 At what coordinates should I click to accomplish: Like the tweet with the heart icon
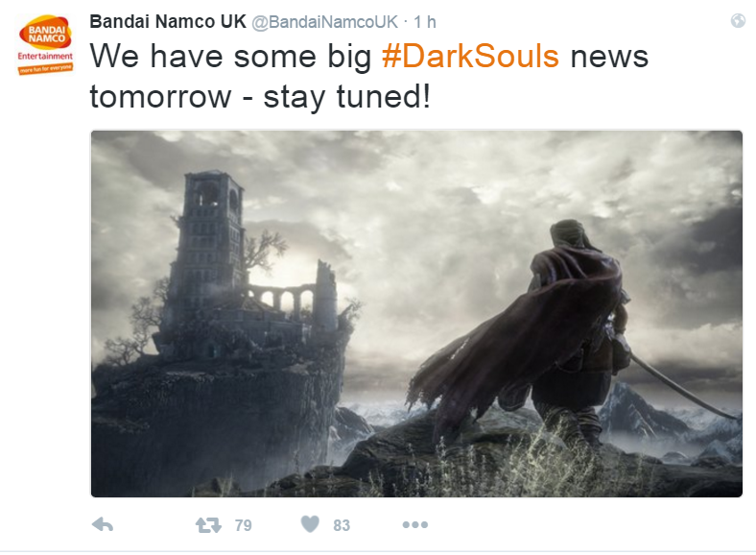[x=310, y=524]
